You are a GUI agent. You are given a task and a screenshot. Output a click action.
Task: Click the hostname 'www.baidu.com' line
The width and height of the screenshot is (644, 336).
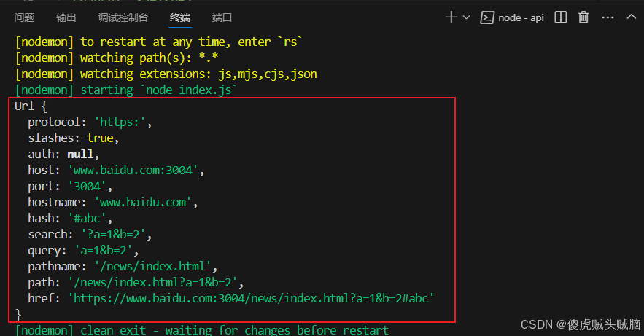pyautogui.click(x=113, y=203)
